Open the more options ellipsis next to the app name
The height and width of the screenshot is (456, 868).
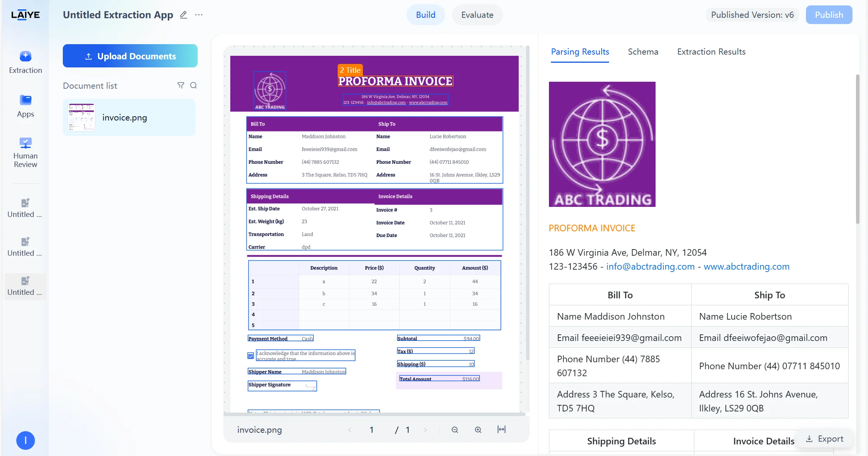(x=199, y=15)
